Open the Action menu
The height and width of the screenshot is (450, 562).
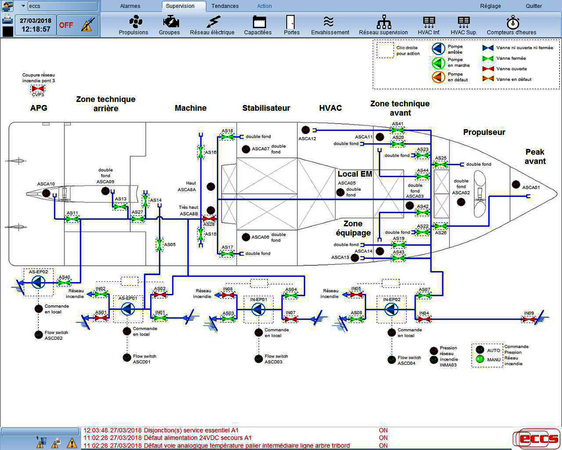tap(265, 6)
